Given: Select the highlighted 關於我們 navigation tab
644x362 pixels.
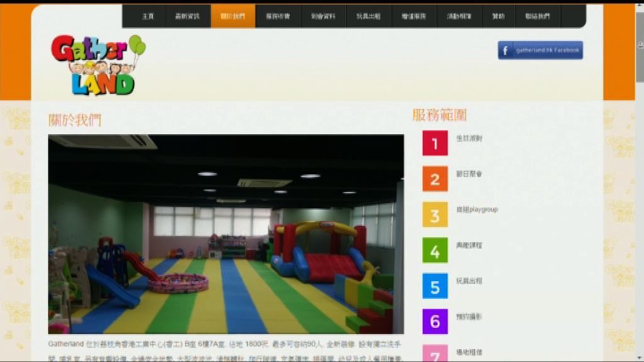Looking at the screenshot, I should (233, 16).
